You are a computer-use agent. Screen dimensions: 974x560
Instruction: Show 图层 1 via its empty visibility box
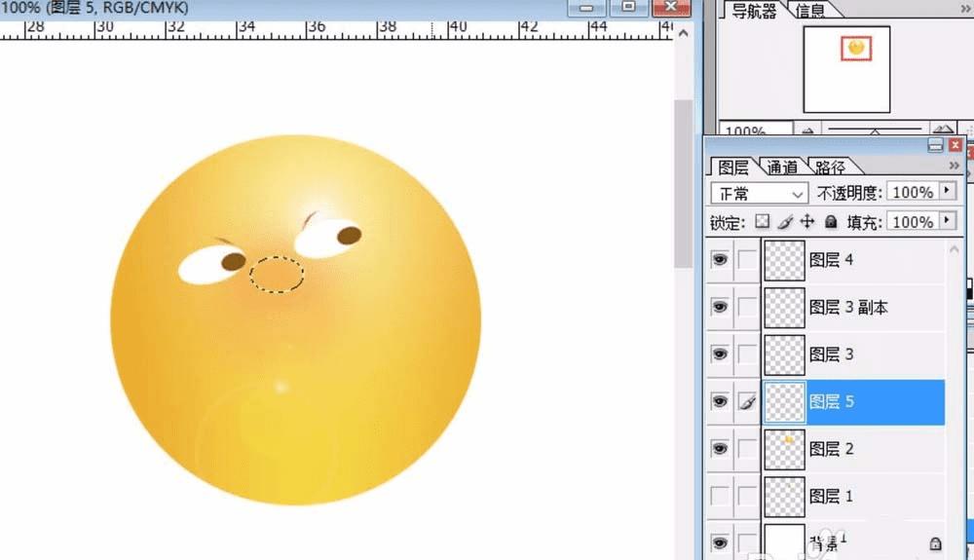[x=720, y=496]
